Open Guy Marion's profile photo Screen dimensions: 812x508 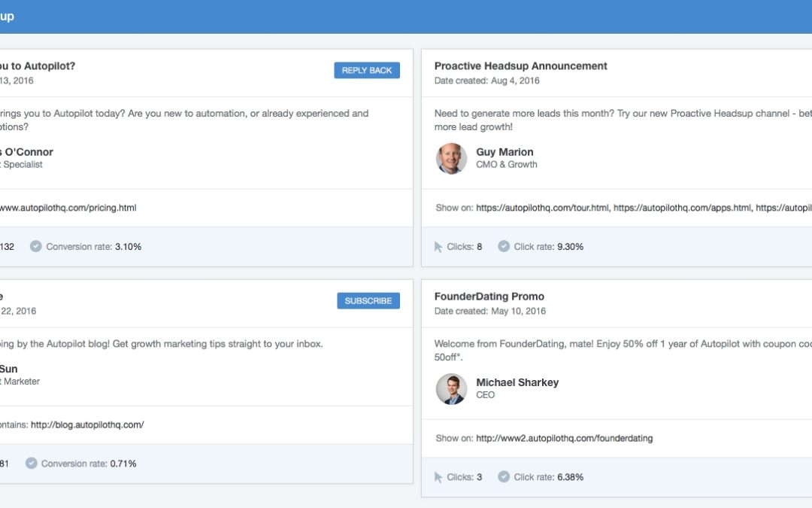(451, 158)
